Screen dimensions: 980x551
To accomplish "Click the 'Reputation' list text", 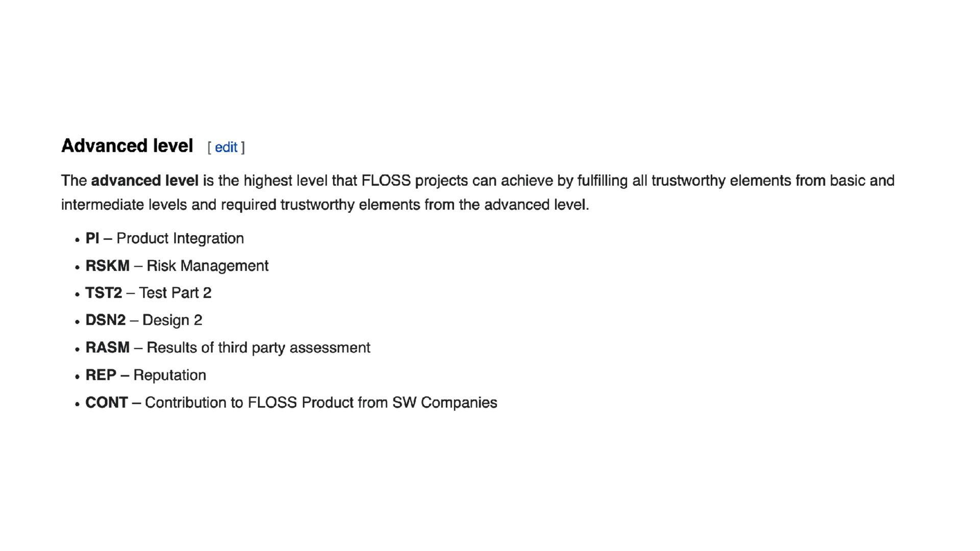I will [x=169, y=375].
